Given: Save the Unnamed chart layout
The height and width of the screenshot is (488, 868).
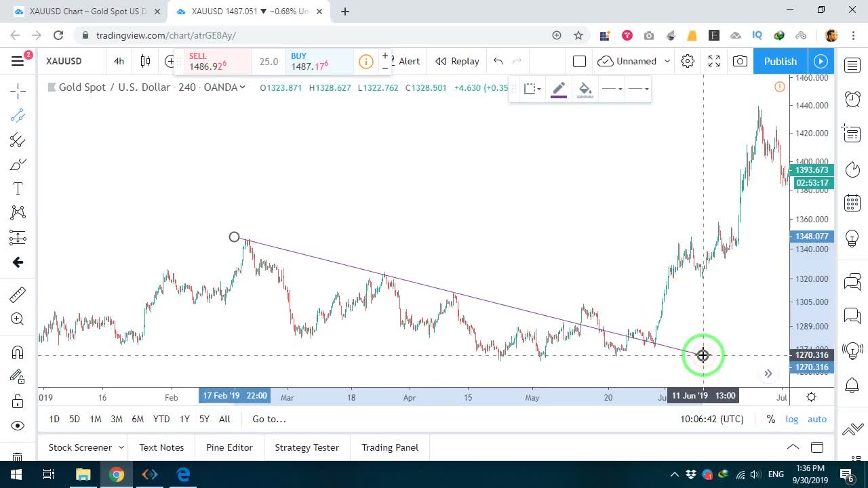Looking at the screenshot, I should (x=627, y=61).
